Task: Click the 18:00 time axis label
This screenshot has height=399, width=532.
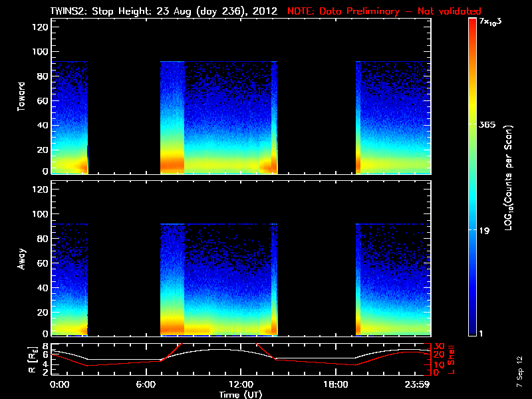Action: coord(336,385)
